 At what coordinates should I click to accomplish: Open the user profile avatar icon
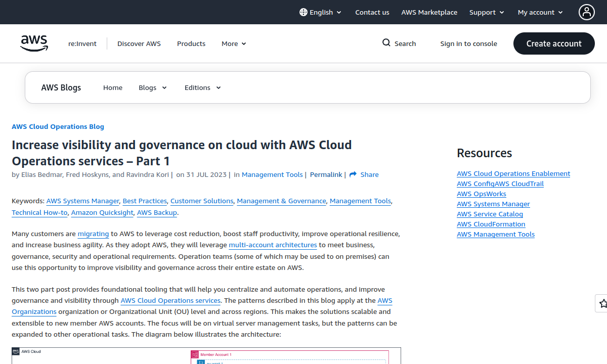(x=587, y=12)
